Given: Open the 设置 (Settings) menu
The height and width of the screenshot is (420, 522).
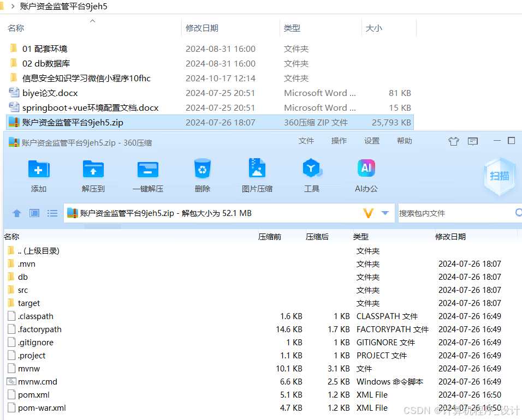Looking at the screenshot, I should (x=371, y=141).
